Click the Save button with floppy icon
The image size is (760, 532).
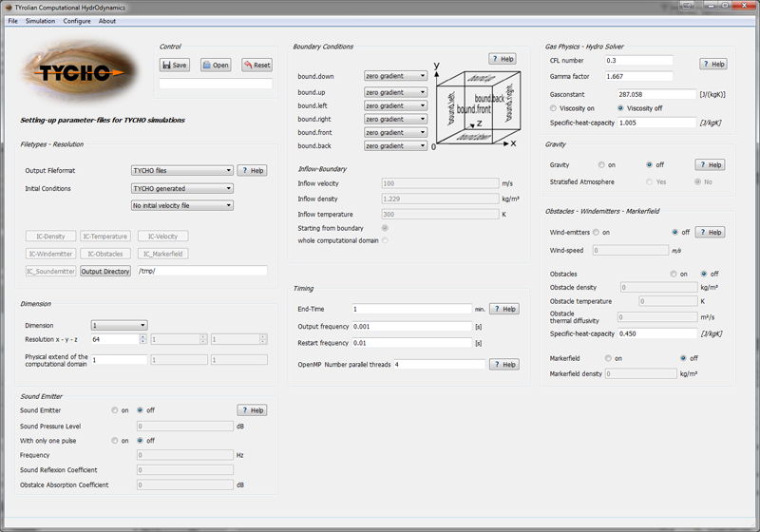(175, 66)
